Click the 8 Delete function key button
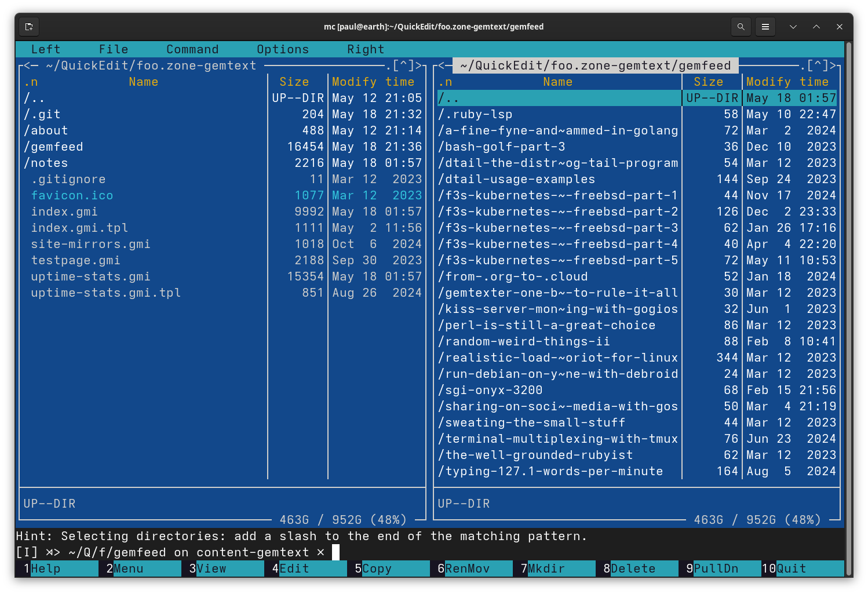 [x=637, y=569]
